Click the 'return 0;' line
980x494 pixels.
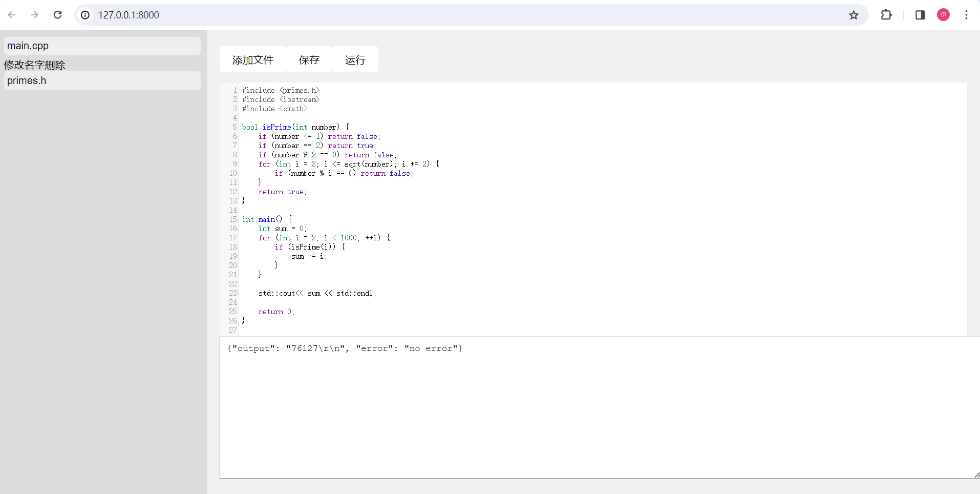[x=276, y=312]
